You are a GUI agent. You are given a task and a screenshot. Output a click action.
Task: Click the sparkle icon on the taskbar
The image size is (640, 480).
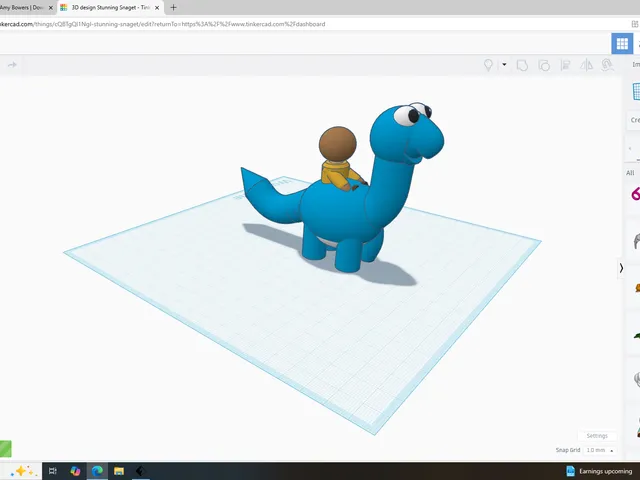21,471
